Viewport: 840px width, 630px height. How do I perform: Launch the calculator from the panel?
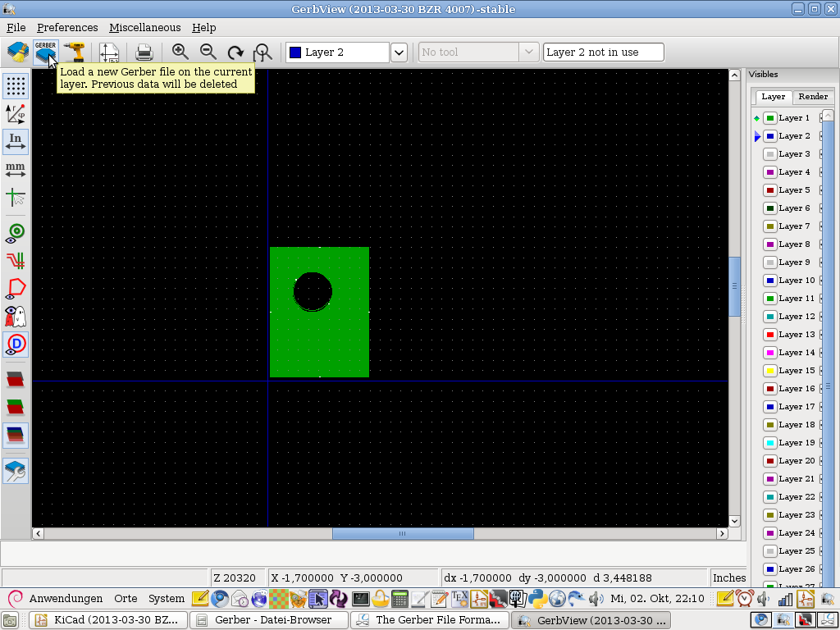point(399,598)
